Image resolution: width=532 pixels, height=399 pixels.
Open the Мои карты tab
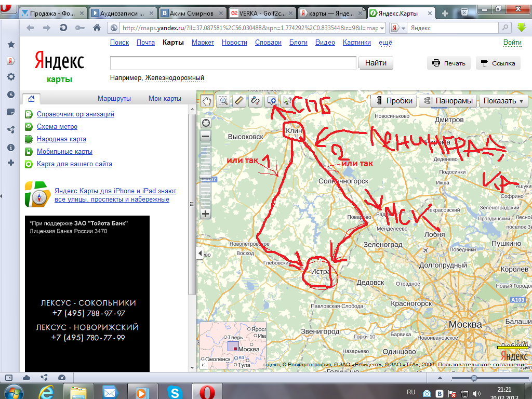165,98
